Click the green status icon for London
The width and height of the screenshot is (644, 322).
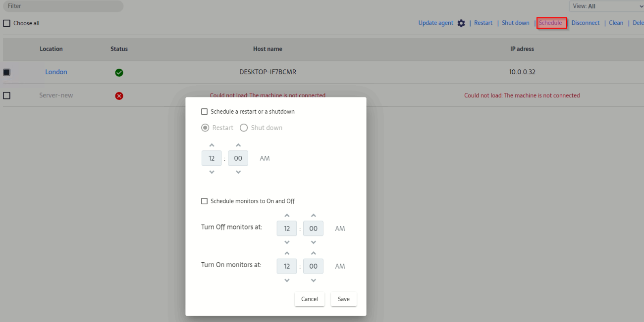coord(119,73)
